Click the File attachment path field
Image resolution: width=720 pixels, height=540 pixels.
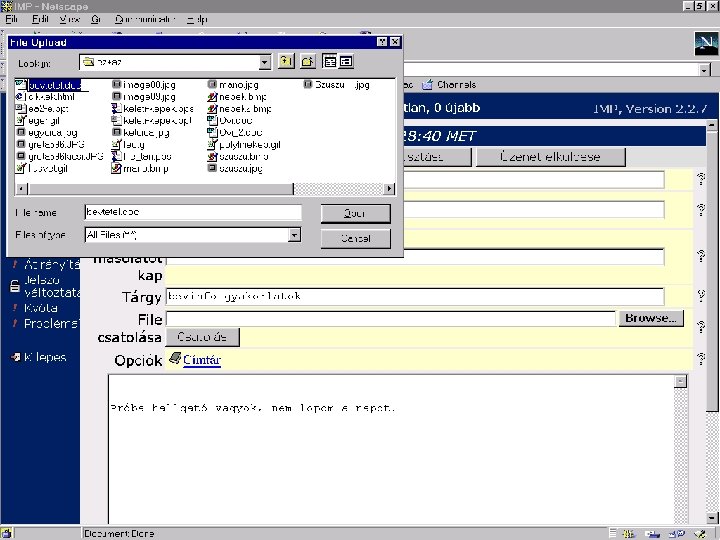coord(391,318)
